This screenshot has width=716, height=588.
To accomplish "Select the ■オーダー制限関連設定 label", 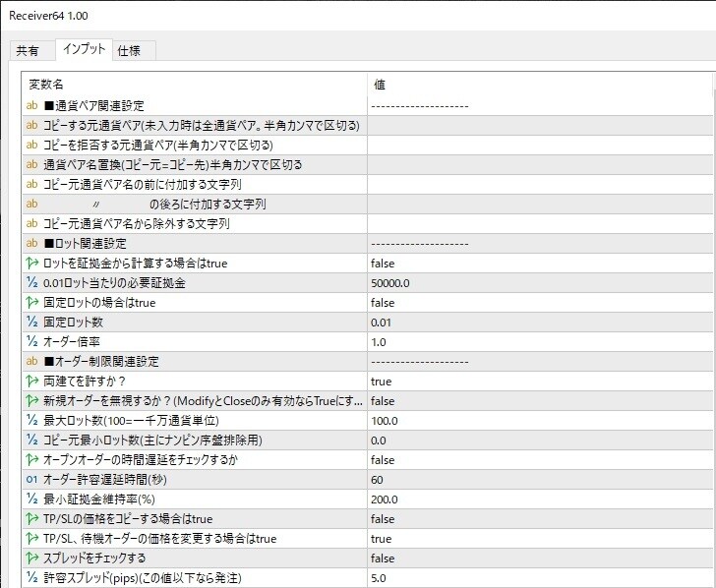I will 101,362.
